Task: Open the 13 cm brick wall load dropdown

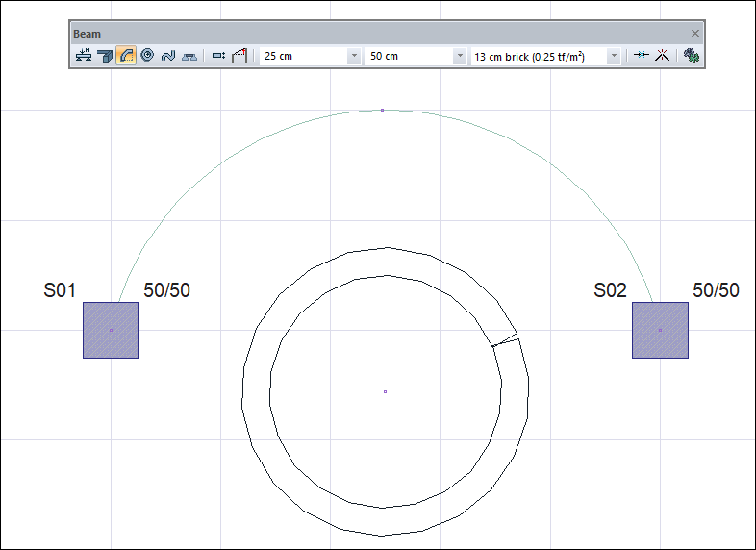Action: (614, 57)
